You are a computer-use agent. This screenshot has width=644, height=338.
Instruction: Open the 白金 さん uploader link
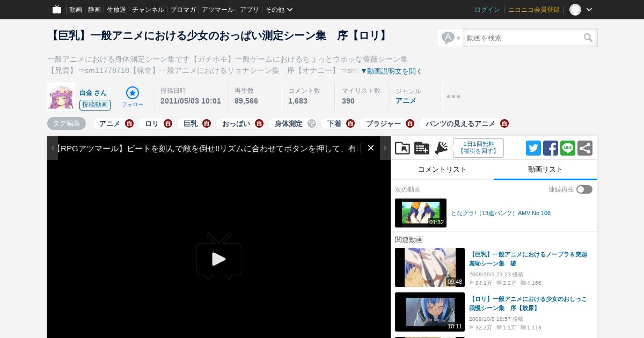pos(93,93)
